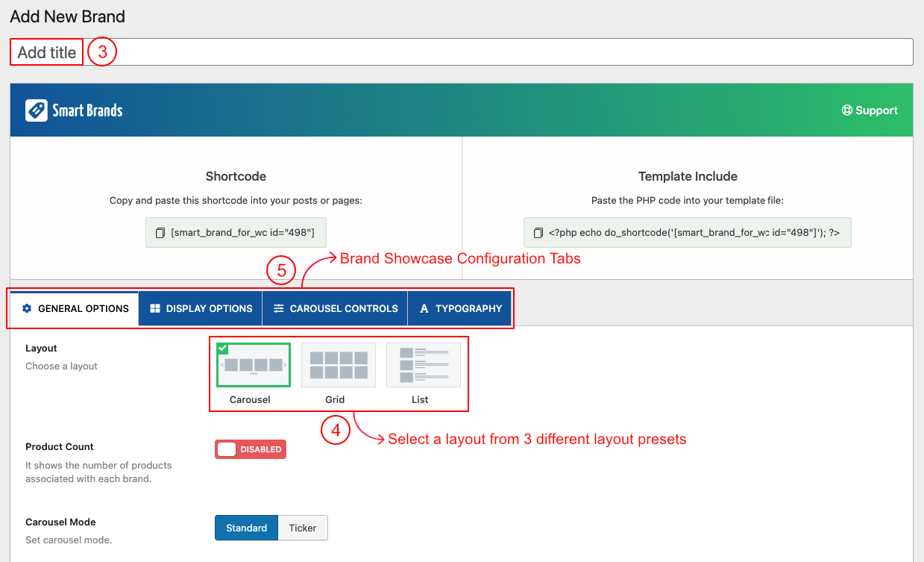Set carousel mode to Ticker

303,528
